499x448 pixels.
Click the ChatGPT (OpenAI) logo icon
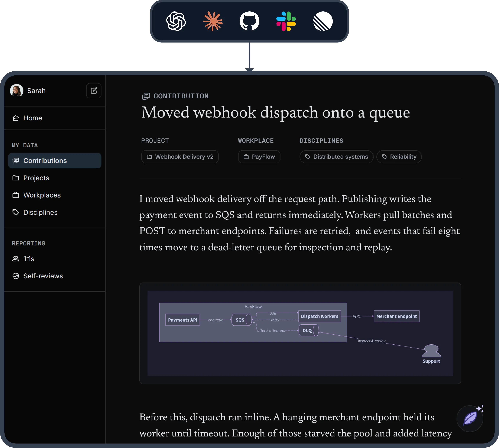(x=176, y=21)
